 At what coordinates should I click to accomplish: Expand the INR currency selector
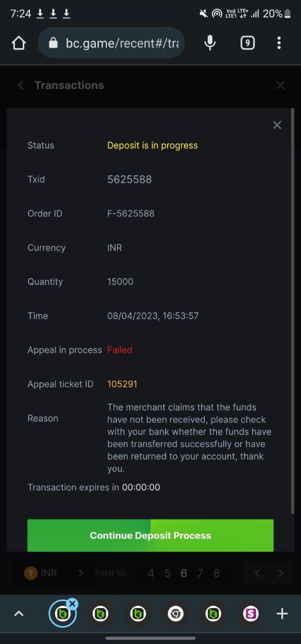(54, 573)
